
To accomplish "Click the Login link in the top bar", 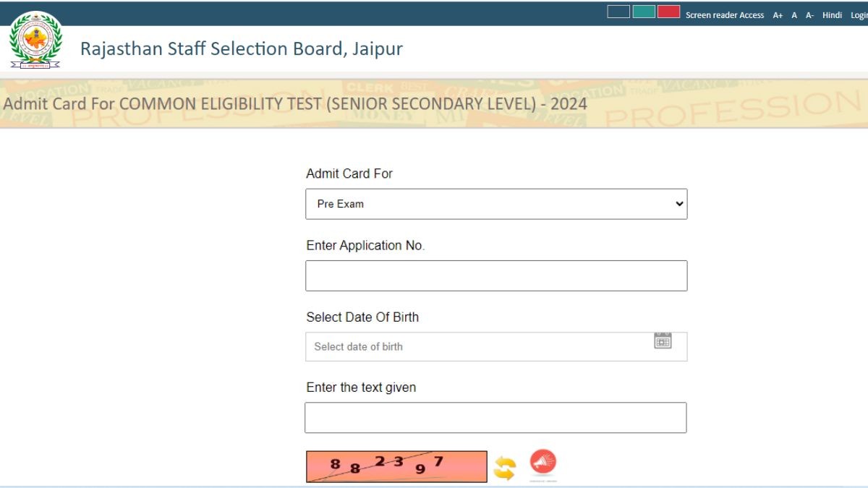I will pos(859,15).
